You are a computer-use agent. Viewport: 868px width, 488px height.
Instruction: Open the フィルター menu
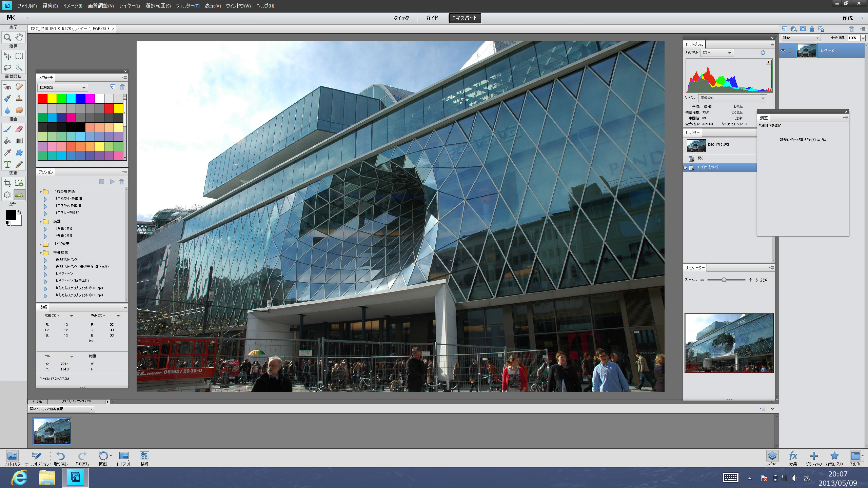coord(187,6)
